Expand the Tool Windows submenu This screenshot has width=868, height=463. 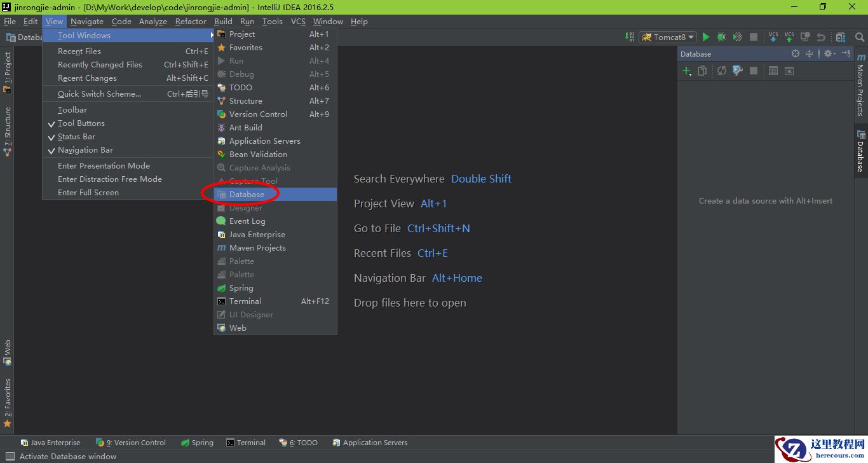[x=84, y=36]
